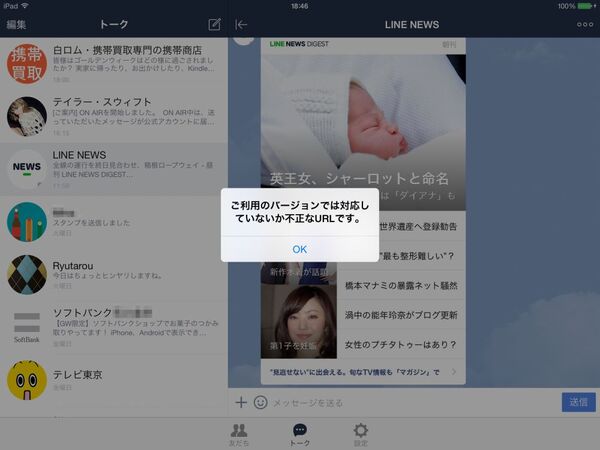Tap the yellow banana face avatar
This screenshot has width=600, height=450.
[27, 380]
